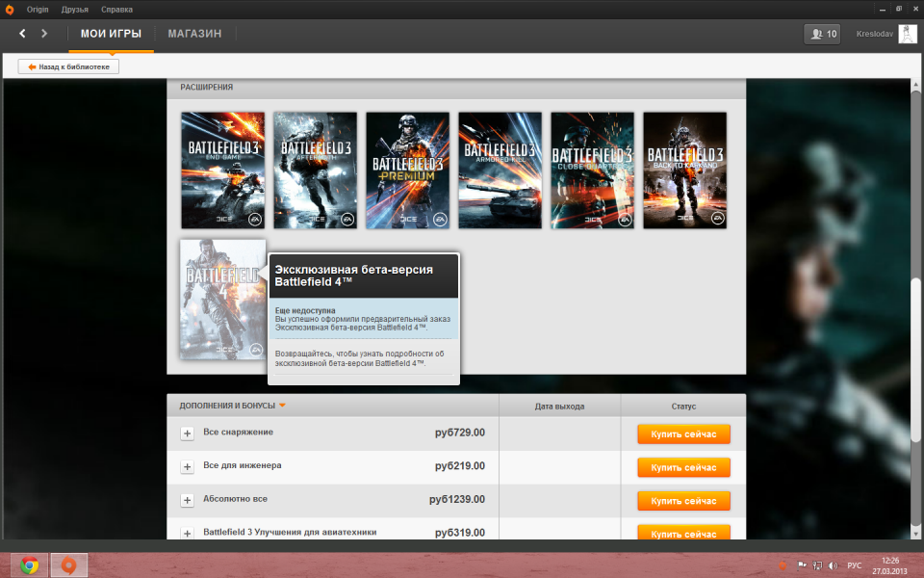Buy Улучшения для авиатехники with Купить сейчас
The height and width of the screenshot is (578, 924).
tap(683, 532)
